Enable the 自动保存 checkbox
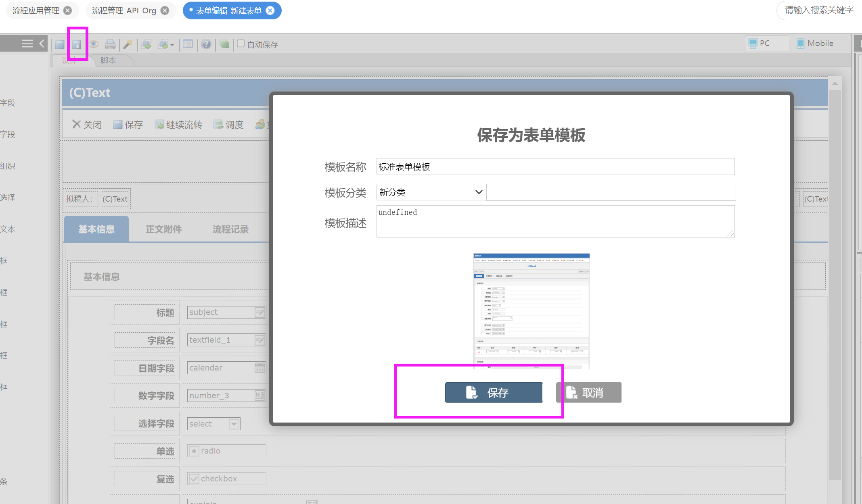The width and height of the screenshot is (862, 504). pyautogui.click(x=241, y=44)
